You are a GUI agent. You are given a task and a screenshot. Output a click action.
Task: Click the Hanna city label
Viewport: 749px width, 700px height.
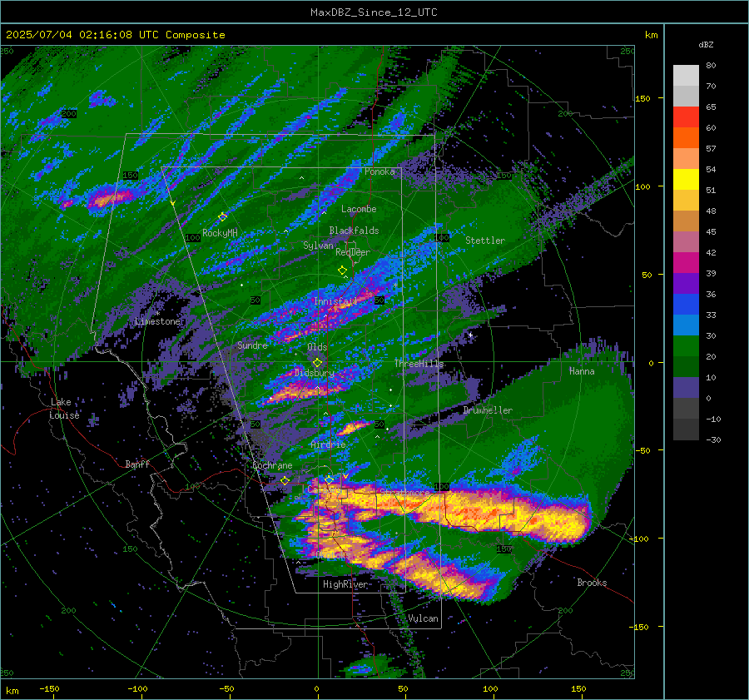tap(582, 370)
